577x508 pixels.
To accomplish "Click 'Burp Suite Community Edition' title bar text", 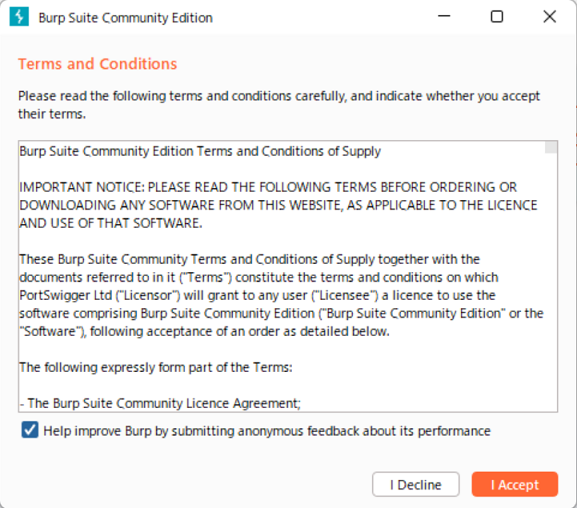I will pos(125,18).
